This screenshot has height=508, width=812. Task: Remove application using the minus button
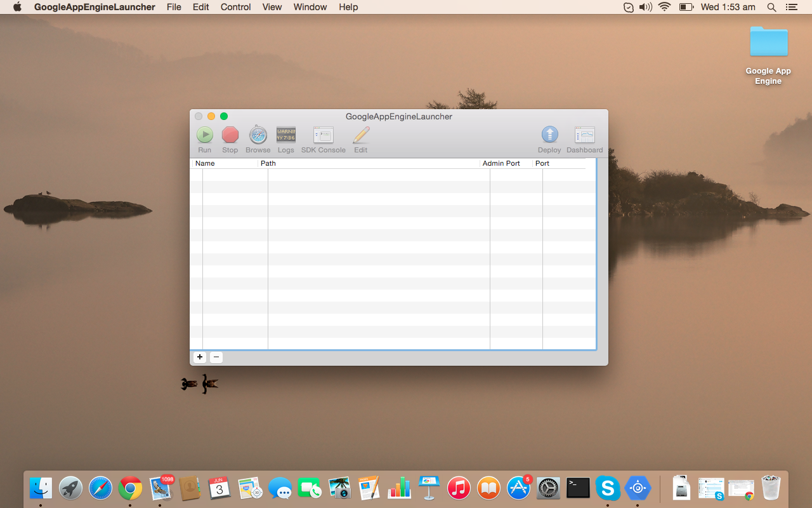click(216, 358)
